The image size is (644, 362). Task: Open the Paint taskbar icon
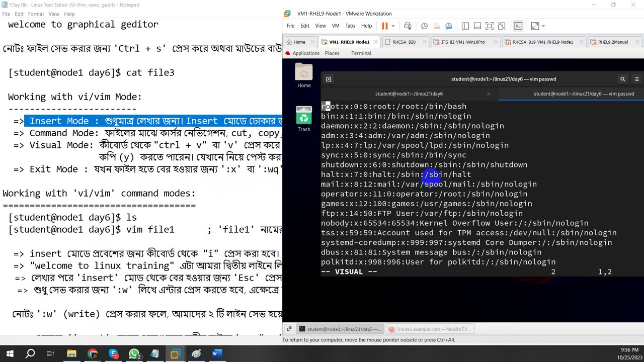click(x=196, y=353)
